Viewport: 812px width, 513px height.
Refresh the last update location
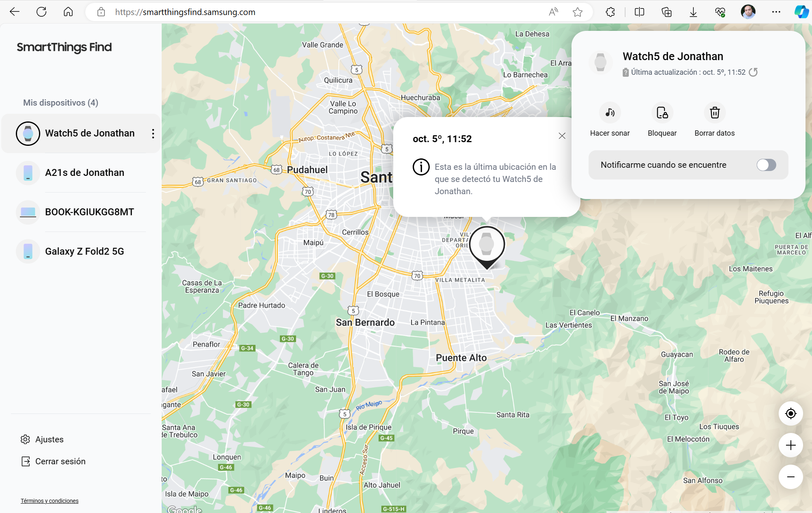(x=753, y=72)
